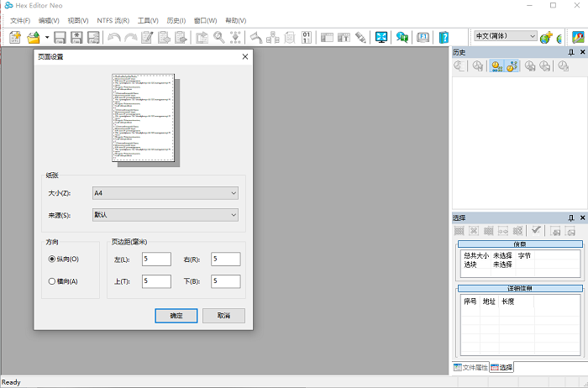Screen dimensions: 588x388
Task: Open the paper source 默认 dropdown
Action: (165, 216)
